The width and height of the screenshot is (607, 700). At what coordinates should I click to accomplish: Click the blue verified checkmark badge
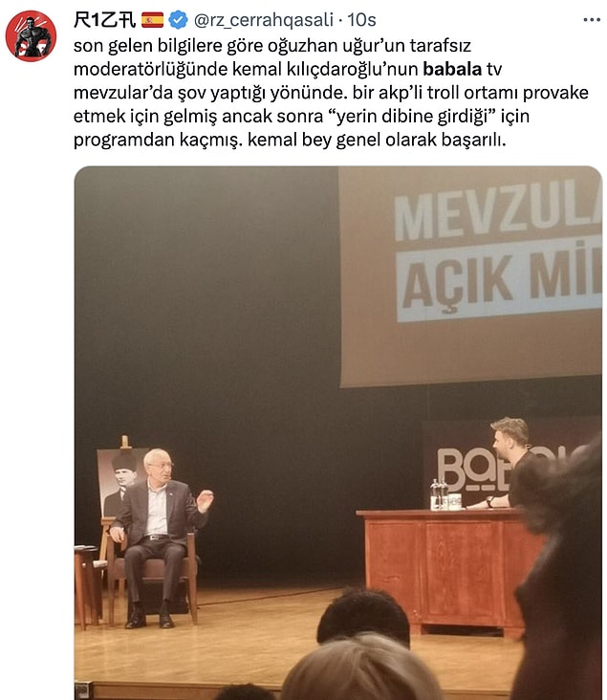pos(178,20)
